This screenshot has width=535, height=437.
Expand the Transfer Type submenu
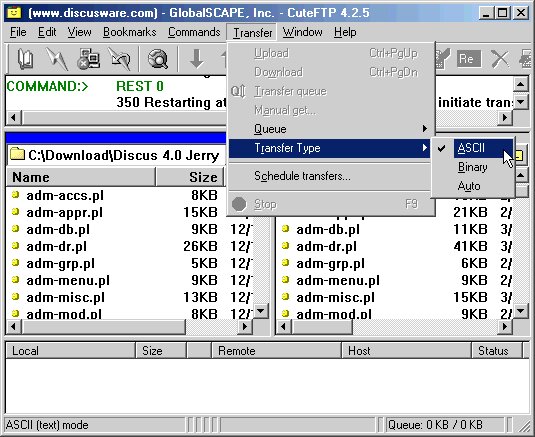point(330,148)
